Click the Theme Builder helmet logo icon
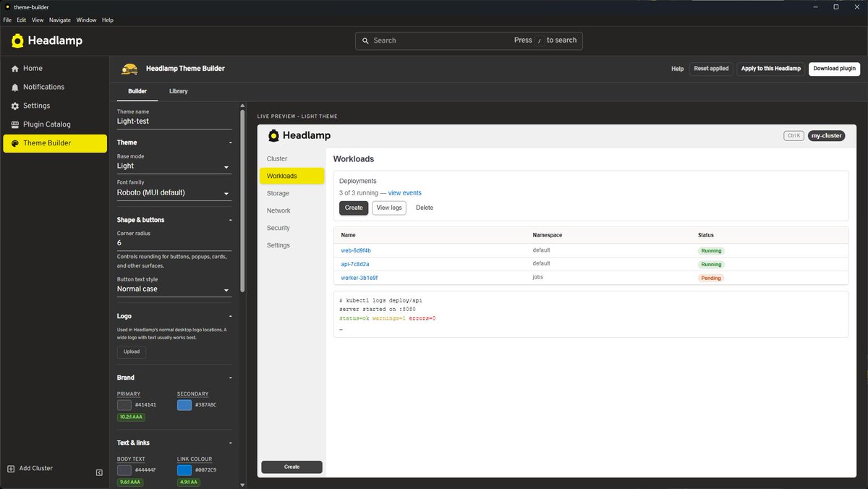This screenshot has width=868, height=489. (129, 69)
